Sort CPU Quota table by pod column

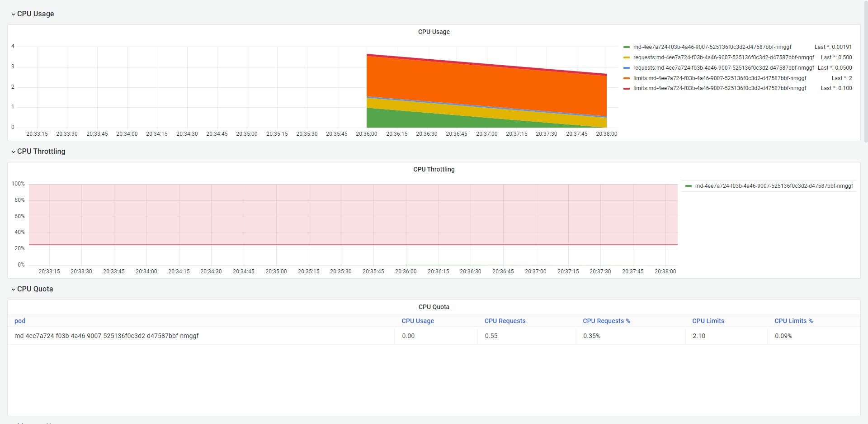[x=20, y=321]
